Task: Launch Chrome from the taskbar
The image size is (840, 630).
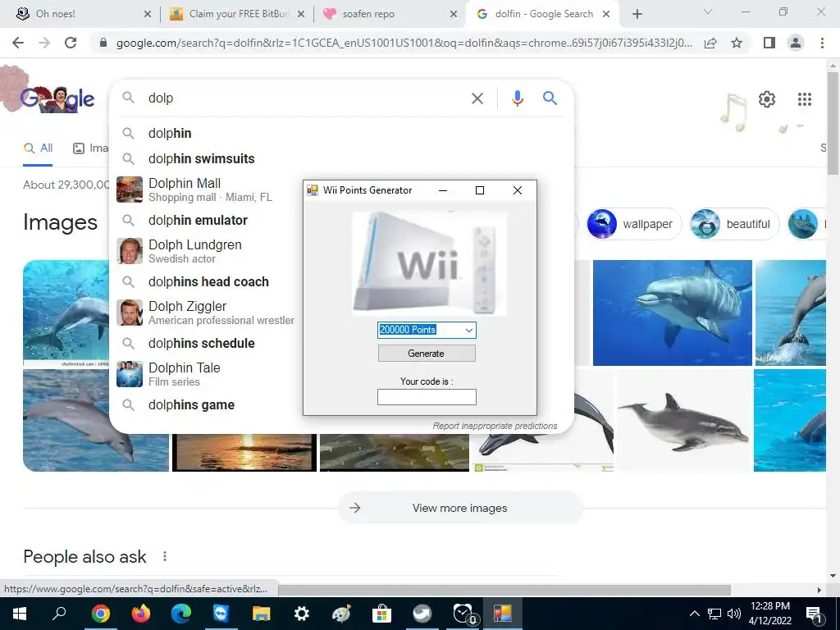Action: (x=100, y=614)
